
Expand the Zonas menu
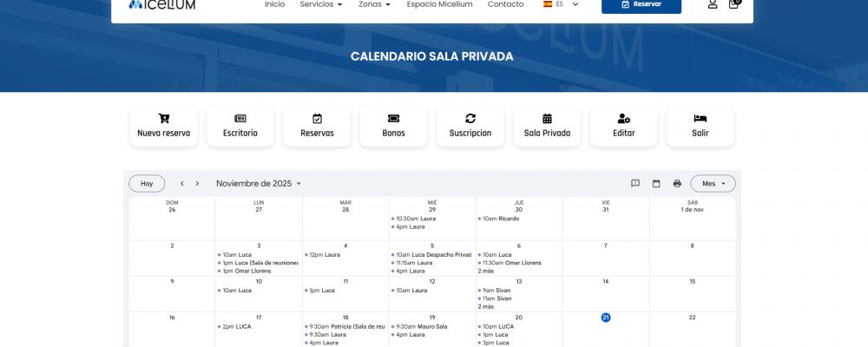tap(375, 4)
